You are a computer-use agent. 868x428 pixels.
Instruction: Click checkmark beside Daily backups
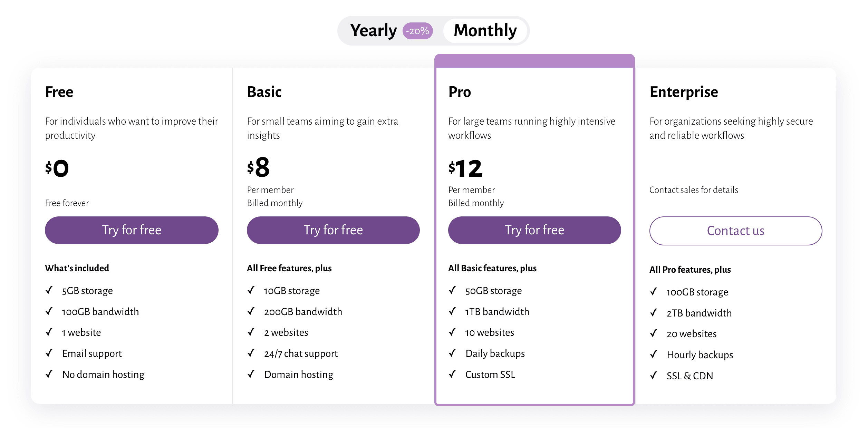pyautogui.click(x=452, y=353)
